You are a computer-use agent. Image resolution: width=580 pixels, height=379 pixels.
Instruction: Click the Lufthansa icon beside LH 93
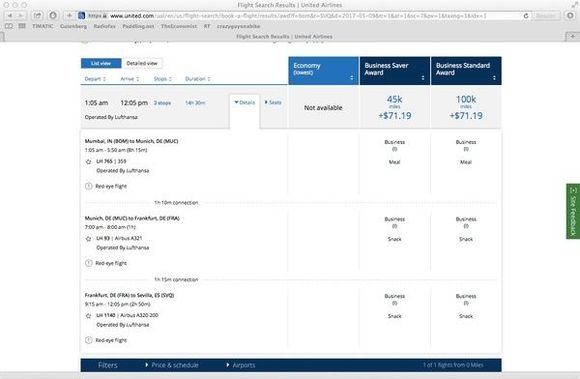pos(88,238)
